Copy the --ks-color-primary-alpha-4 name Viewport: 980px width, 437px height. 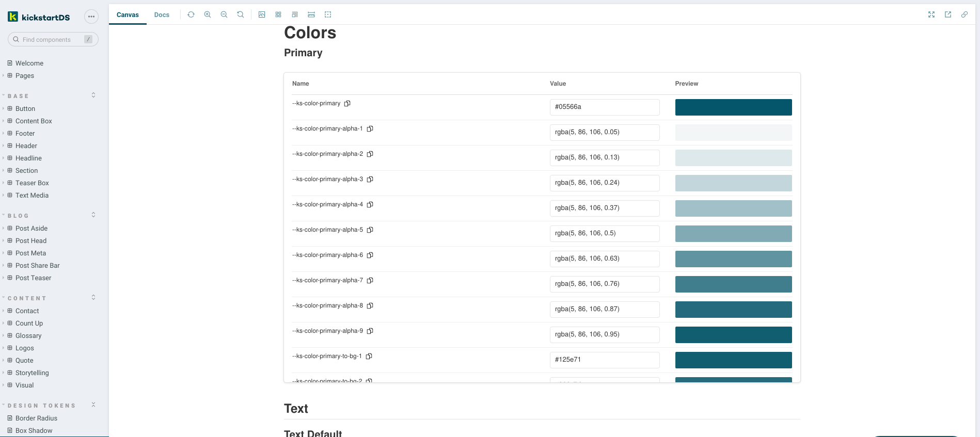[370, 204]
